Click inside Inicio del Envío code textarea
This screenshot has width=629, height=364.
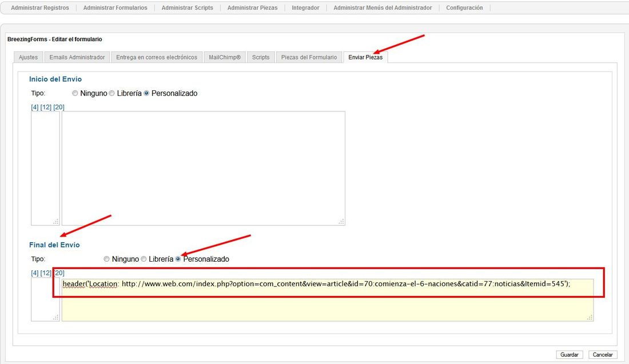pos(204,169)
